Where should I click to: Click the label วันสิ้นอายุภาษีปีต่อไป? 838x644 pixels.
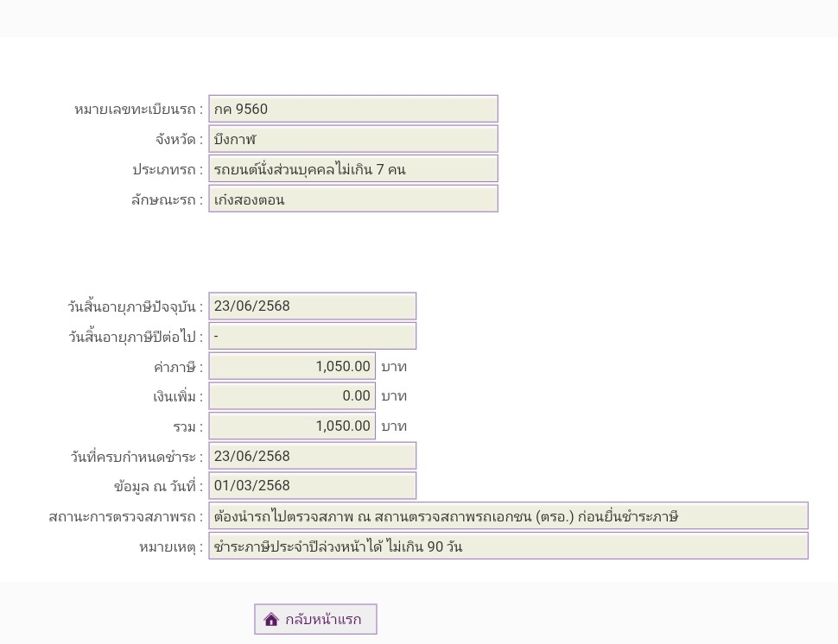[x=136, y=337]
